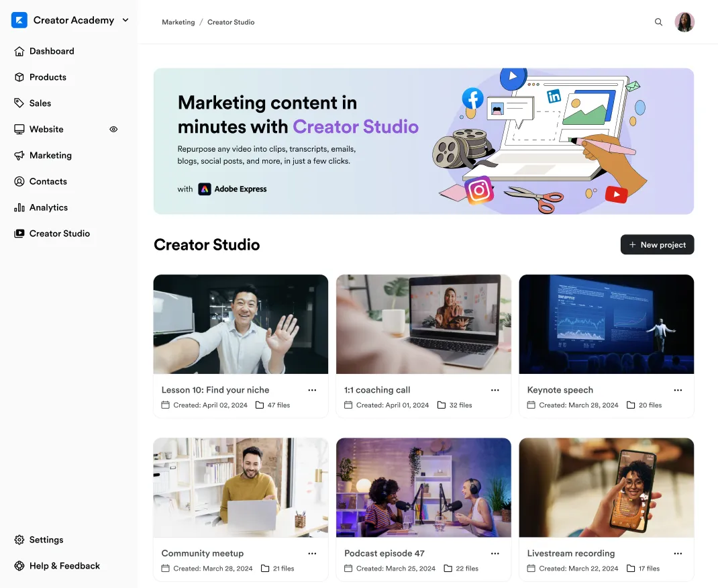The image size is (718, 588).
Task: Click the Creator Academy logo icon
Action: 19,20
